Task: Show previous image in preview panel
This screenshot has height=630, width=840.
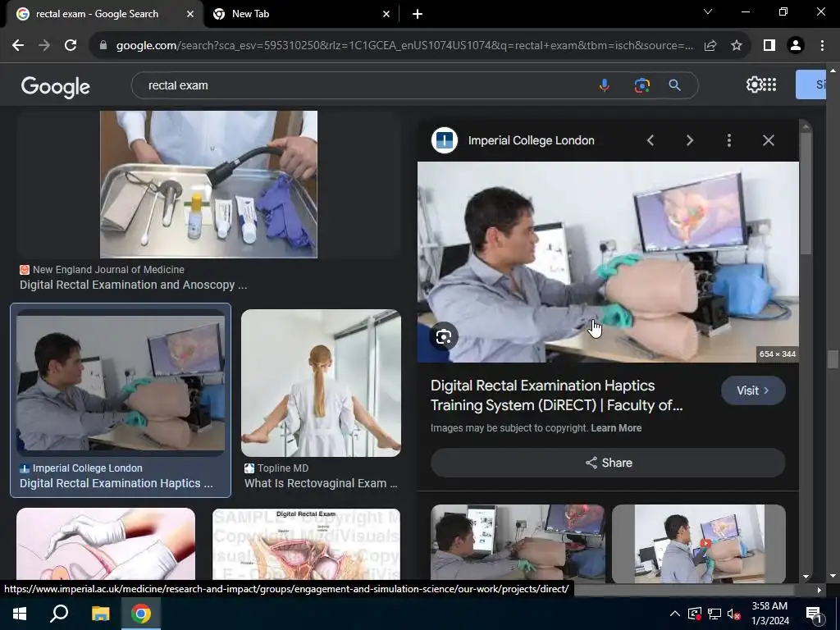Action: [651, 140]
